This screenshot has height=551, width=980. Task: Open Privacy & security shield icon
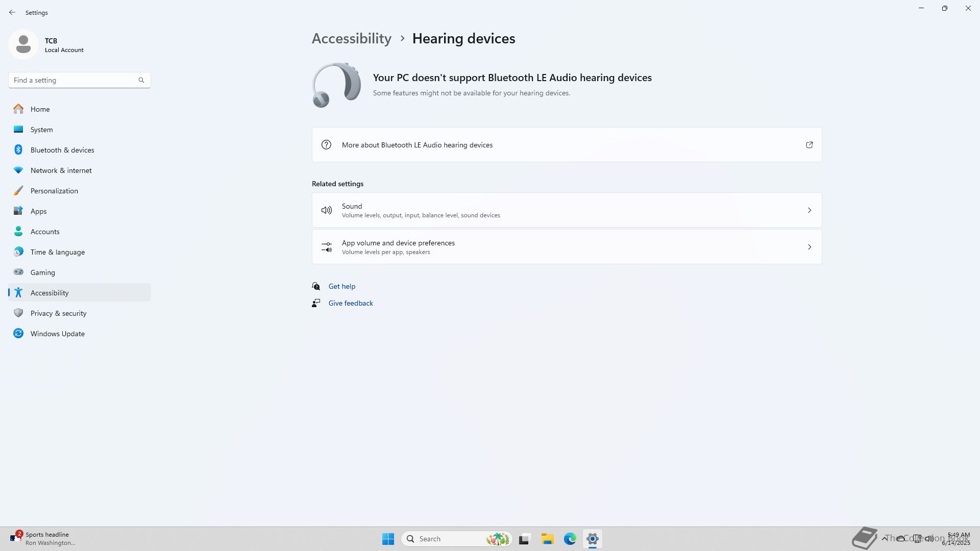tap(18, 313)
